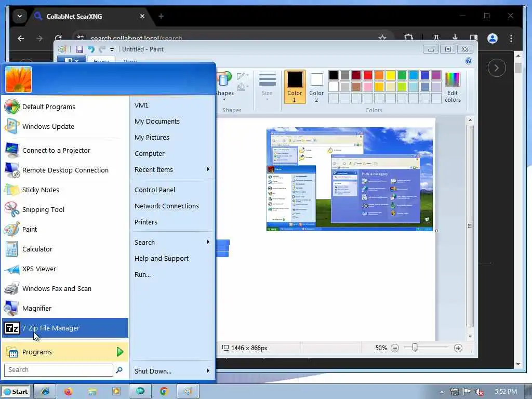The height and width of the screenshot is (399, 532).
Task: Expand the Recent Items submenu
Action: click(172, 170)
